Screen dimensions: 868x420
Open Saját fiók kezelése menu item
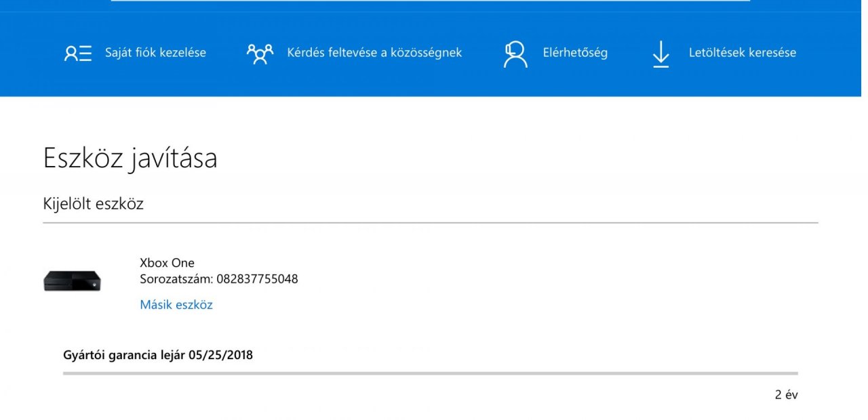[155, 53]
